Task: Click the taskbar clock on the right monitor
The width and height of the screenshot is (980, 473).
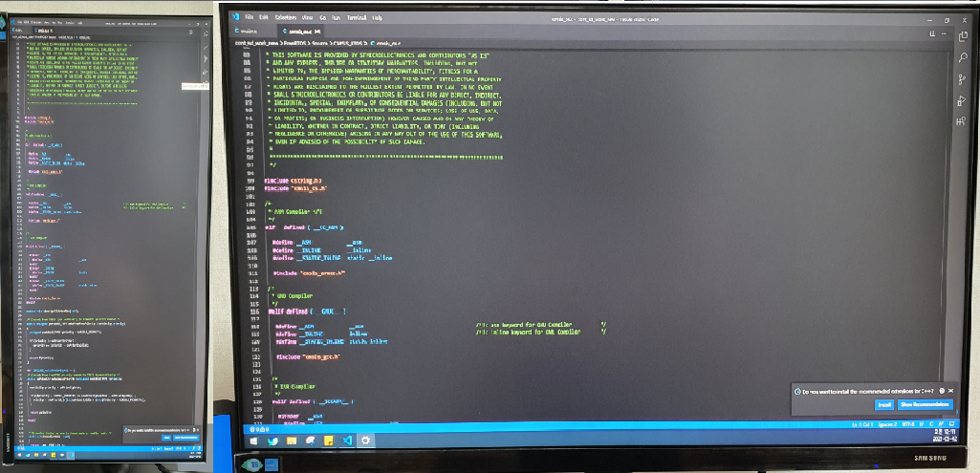Action: click(943, 434)
